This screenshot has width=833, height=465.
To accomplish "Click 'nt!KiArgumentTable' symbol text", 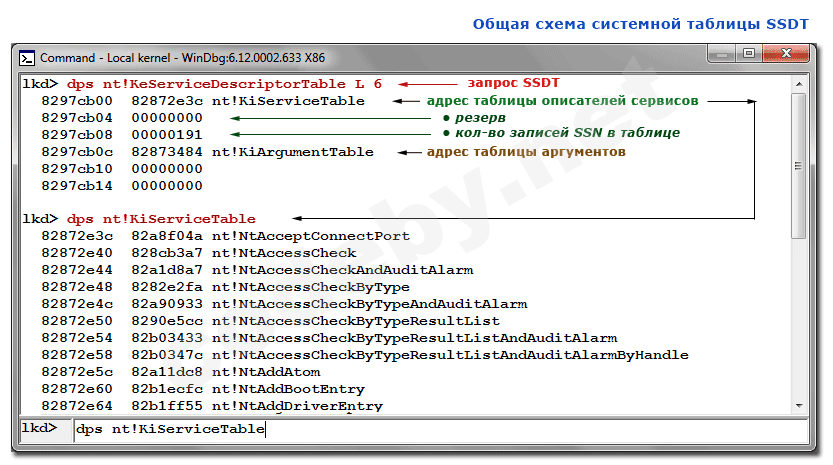I will [x=293, y=152].
